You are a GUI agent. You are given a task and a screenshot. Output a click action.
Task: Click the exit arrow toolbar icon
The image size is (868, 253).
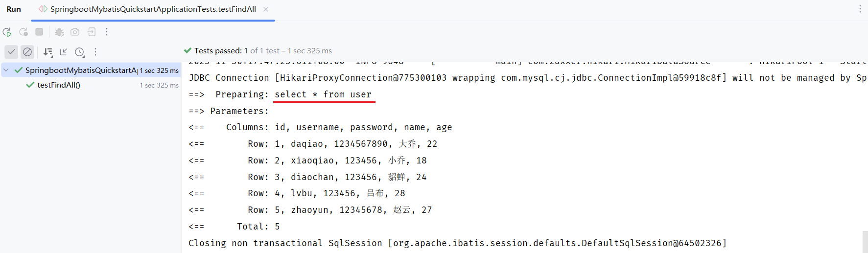point(92,32)
